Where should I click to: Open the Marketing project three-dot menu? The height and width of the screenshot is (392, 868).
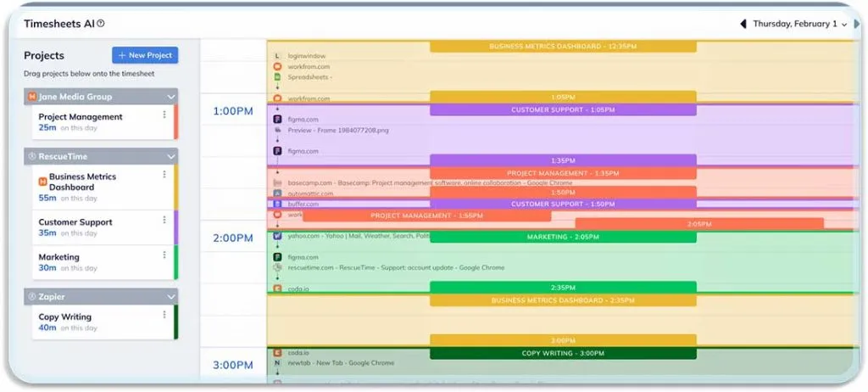click(164, 255)
